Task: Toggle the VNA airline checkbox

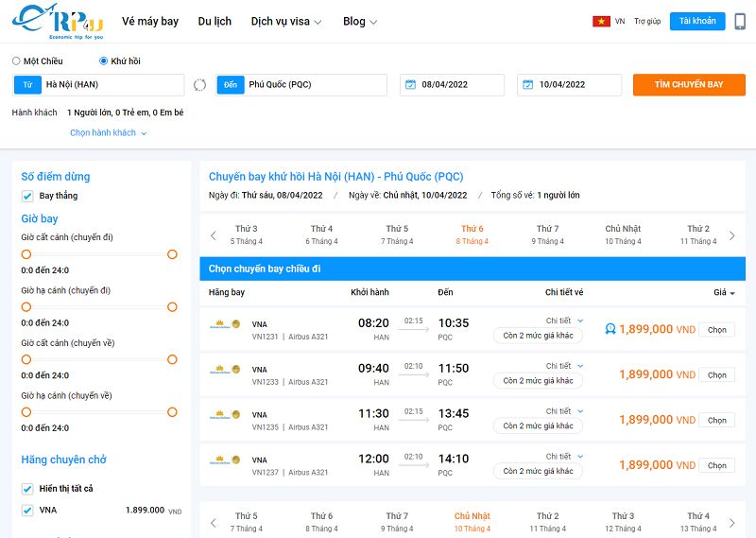Action: (x=27, y=510)
